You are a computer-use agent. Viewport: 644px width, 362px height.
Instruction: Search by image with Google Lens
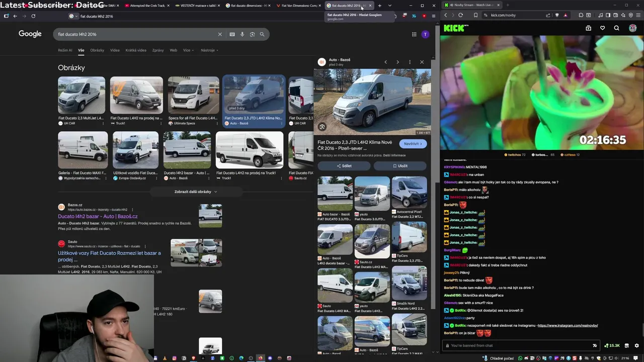252,34
